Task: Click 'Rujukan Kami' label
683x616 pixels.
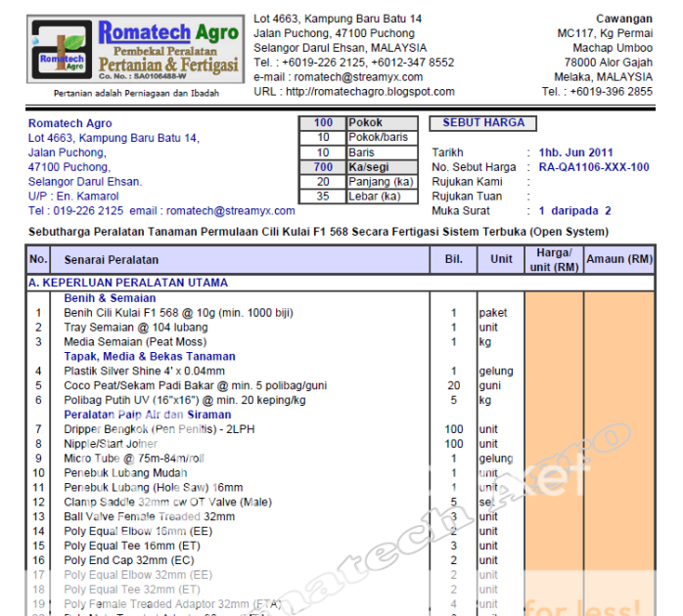Action: [467, 182]
